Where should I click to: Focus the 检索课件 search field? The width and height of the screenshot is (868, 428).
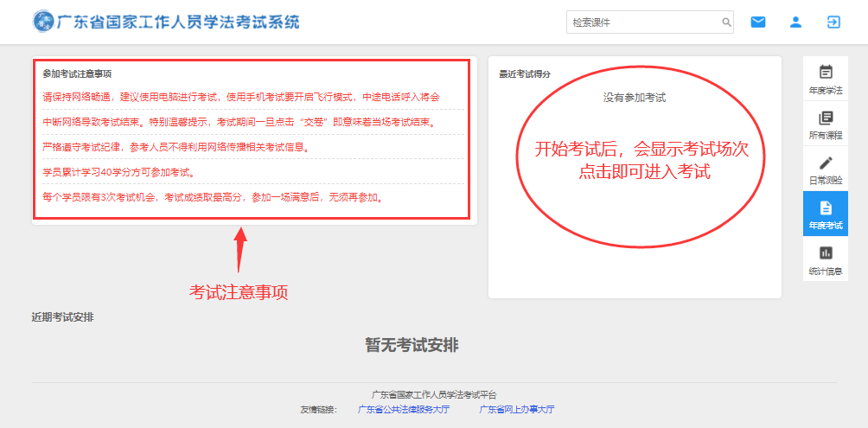[642, 22]
